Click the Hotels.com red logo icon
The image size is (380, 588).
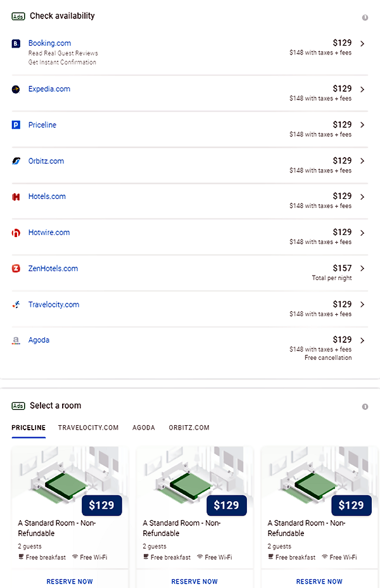click(x=16, y=197)
